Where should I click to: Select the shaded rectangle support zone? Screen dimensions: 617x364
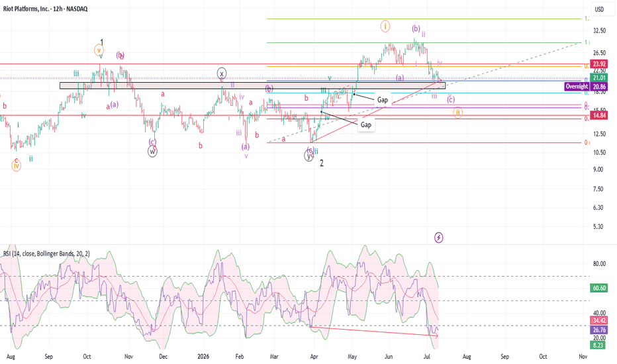pyautogui.click(x=252, y=85)
